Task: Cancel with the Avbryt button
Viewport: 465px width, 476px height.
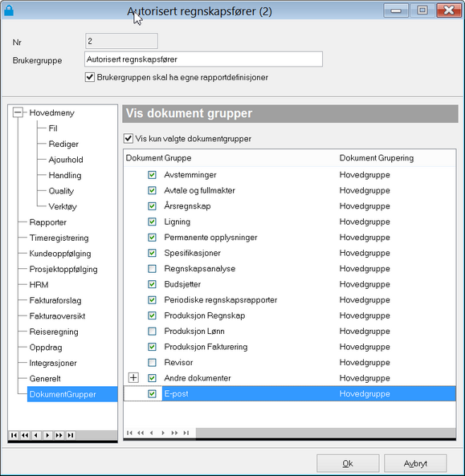Action: pos(415,463)
